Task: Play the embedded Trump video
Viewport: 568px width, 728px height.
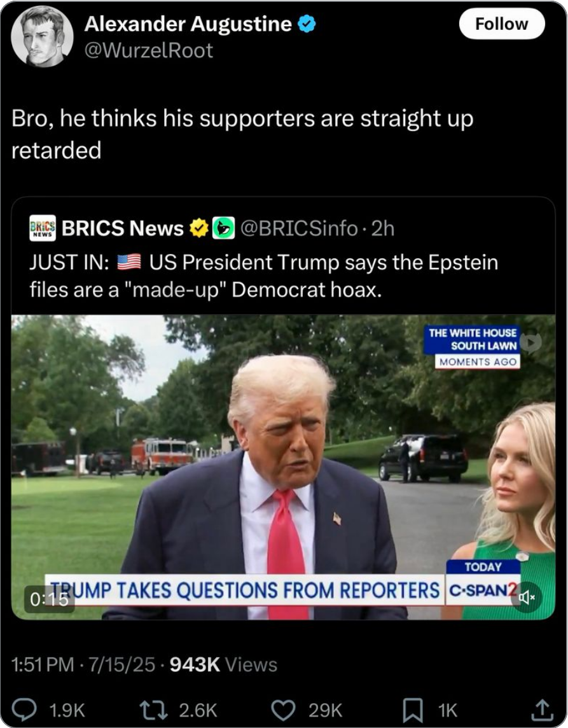Action: point(283,467)
